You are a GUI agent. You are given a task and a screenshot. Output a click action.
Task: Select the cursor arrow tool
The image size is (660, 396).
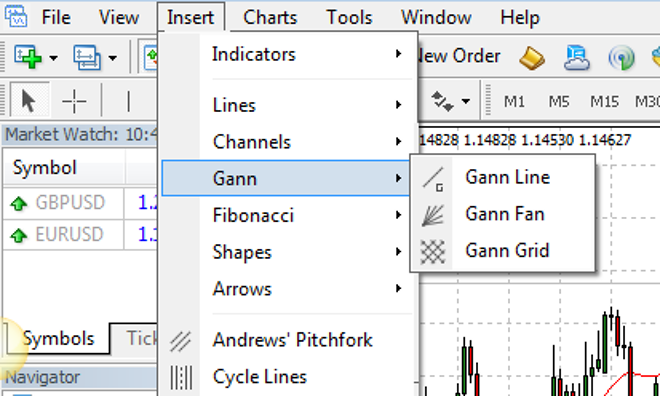(29, 101)
